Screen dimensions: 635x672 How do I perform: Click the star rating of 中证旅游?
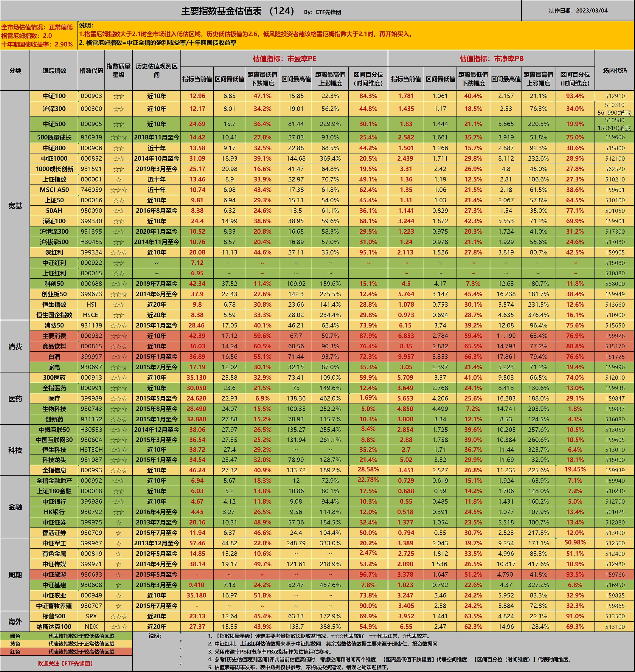click(x=119, y=575)
